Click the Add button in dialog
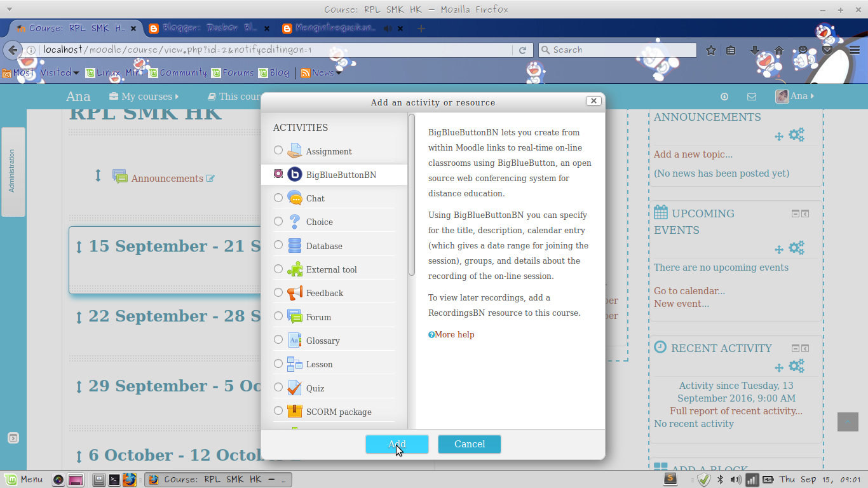 click(397, 444)
